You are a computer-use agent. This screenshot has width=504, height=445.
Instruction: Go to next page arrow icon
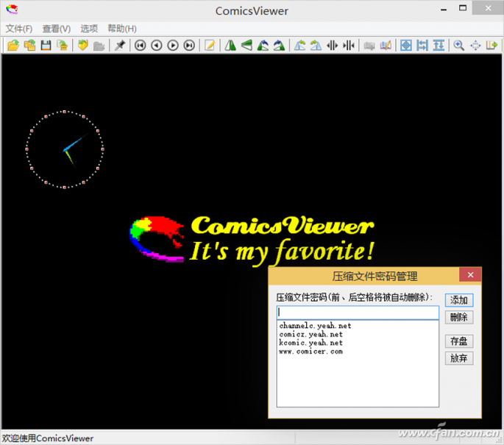(173, 46)
